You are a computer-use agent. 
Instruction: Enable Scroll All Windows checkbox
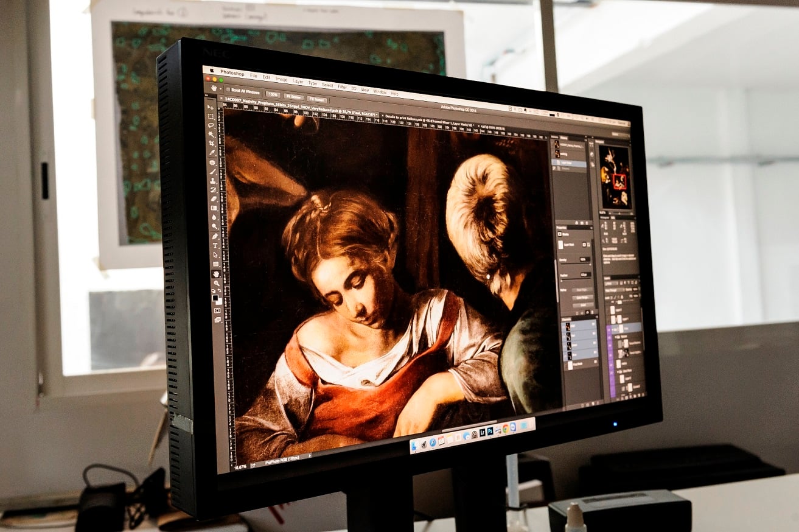228,90
